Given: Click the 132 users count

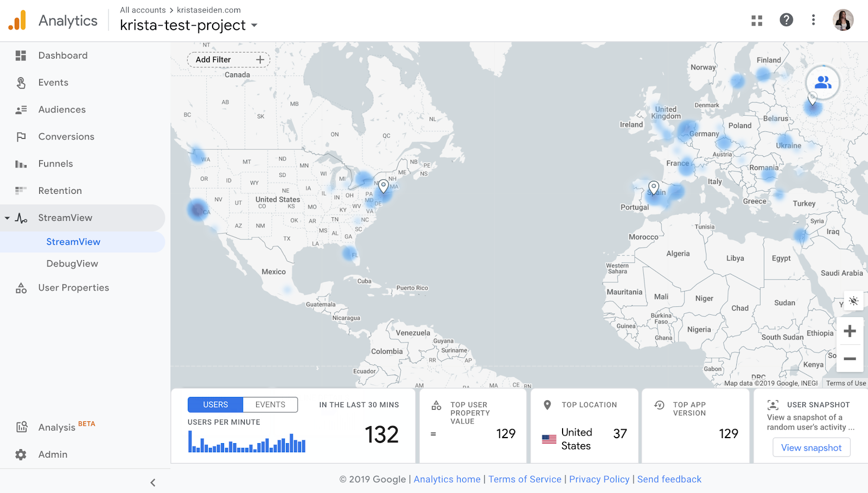Looking at the screenshot, I should click(x=382, y=434).
